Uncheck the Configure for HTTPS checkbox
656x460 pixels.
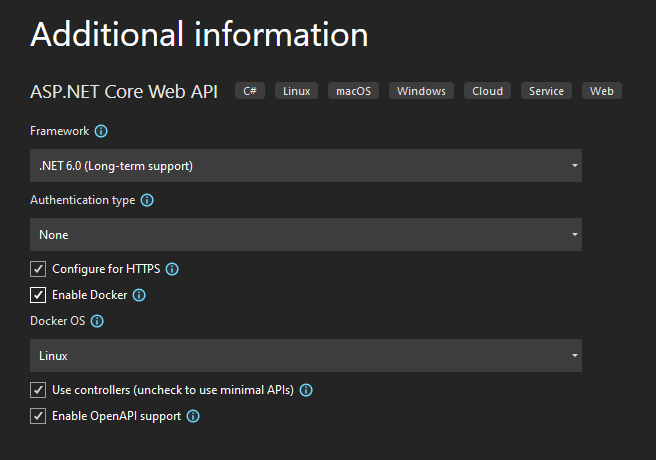point(38,269)
